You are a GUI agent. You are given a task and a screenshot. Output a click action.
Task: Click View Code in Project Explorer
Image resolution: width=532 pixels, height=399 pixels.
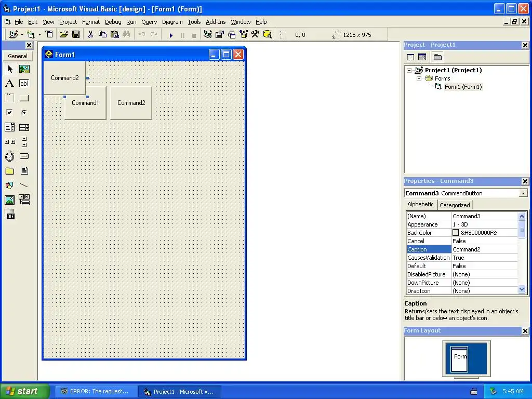(410, 57)
